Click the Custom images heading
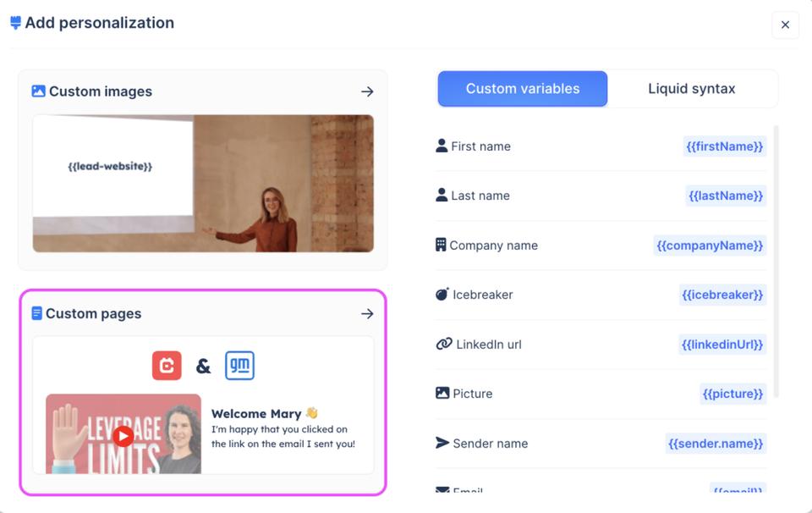 (x=101, y=91)
